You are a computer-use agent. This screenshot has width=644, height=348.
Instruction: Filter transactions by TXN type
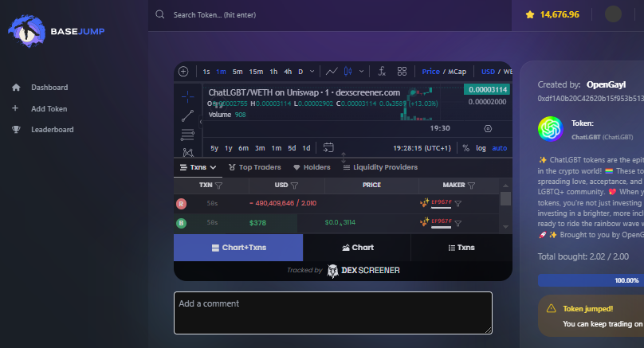[218, 186]
